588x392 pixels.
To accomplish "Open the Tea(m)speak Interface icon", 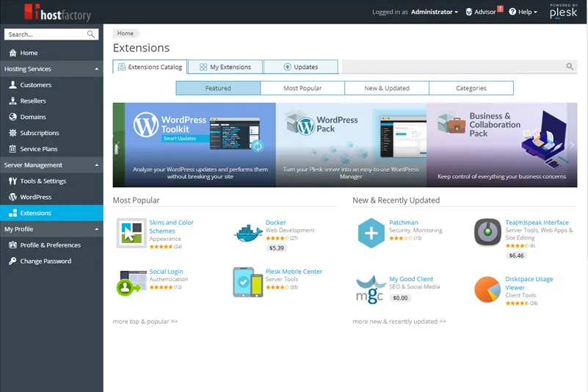I will click(x=487, y=232).
